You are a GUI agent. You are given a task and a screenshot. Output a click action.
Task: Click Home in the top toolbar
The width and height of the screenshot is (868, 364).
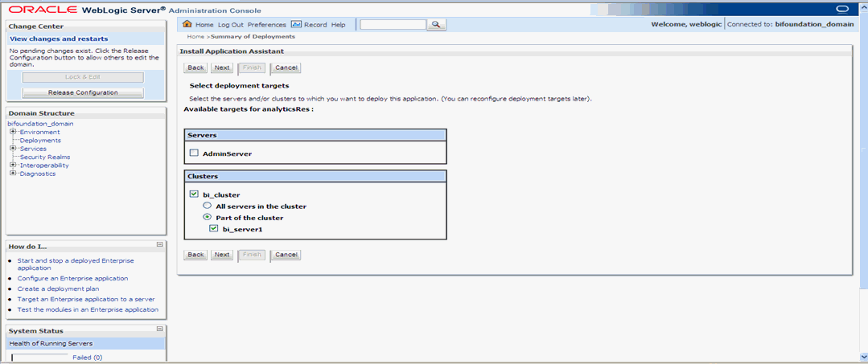tap(204, 25)
